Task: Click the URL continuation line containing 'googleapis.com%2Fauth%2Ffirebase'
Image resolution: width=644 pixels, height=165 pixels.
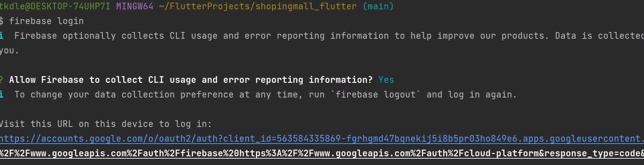Action: pos(322,153)
